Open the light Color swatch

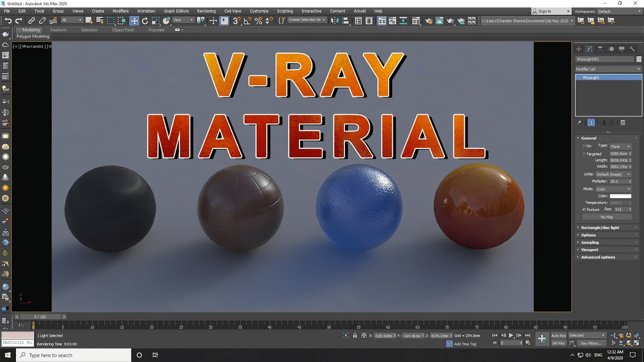pos(620,196)
